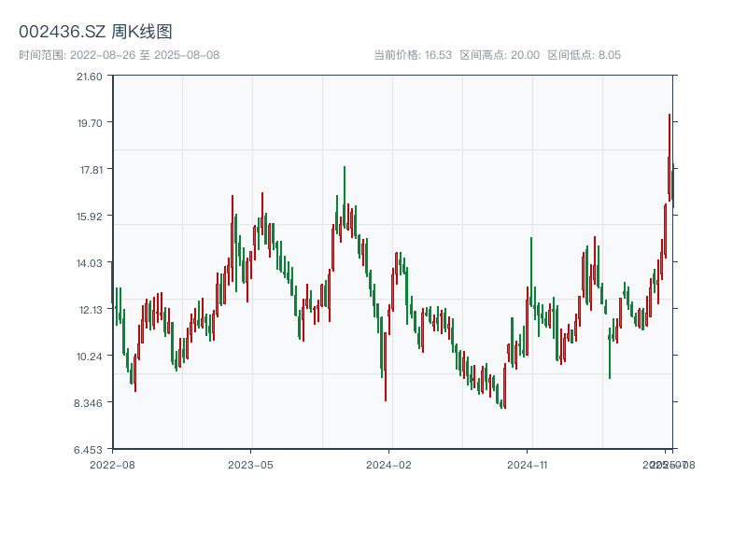The image size is (747, 560).
Task: Click the x-axis date label 2023-05
Action: point(250,465)
